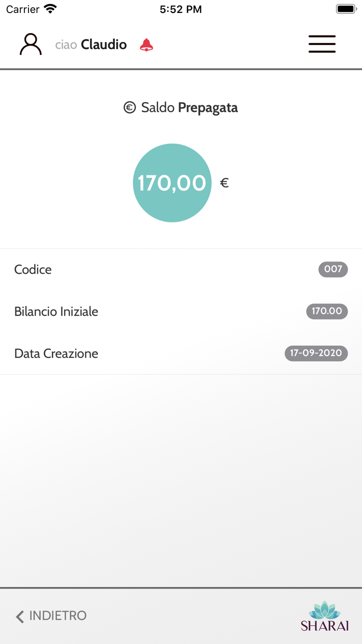Go back with the INDIETRO button
Viewport: 362px width, 644px height.
pos(57,616)
